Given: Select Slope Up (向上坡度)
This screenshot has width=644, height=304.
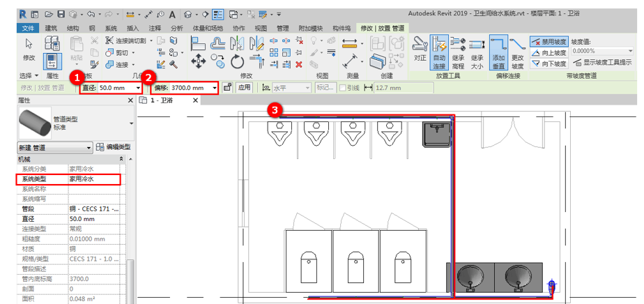Looking at the screenshot, I should click(x=549, y=52).
